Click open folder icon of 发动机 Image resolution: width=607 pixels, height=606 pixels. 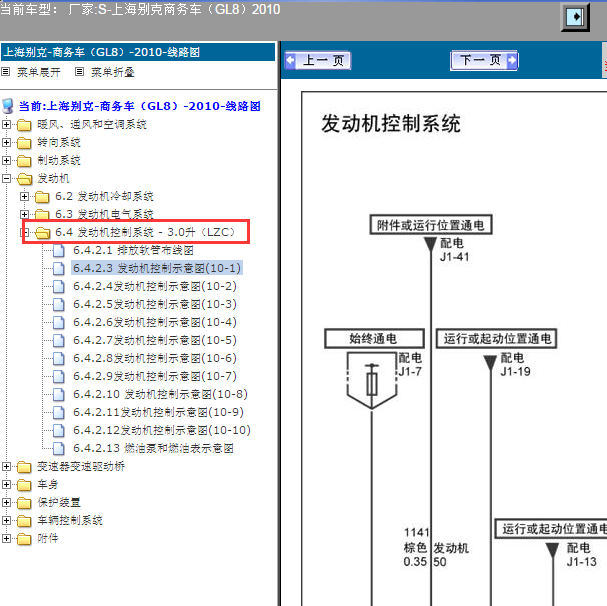point(24,179)
